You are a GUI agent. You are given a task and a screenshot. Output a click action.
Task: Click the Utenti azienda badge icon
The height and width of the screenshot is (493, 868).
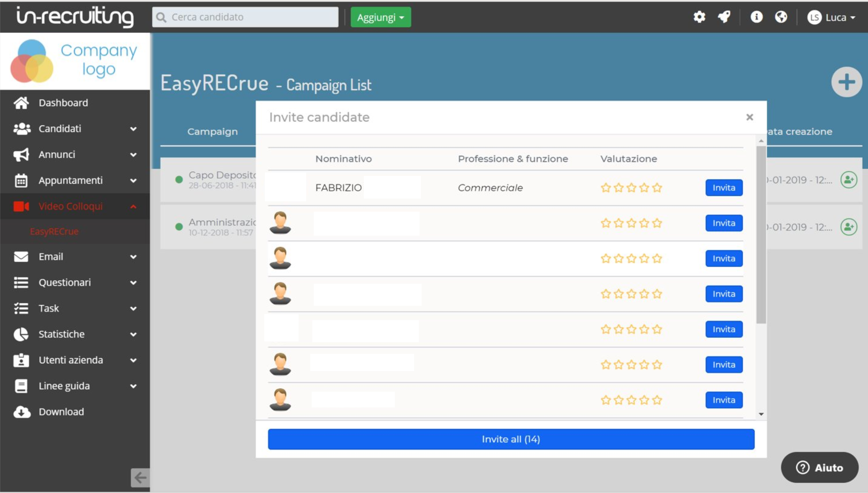click(21, 360)
